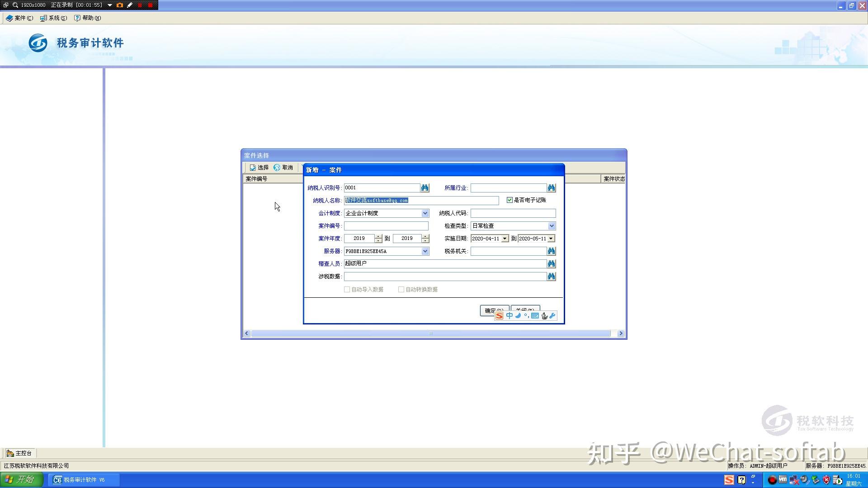
Task: Toggle 是否电子记账 checkbox
Action: tap(509, 200)
